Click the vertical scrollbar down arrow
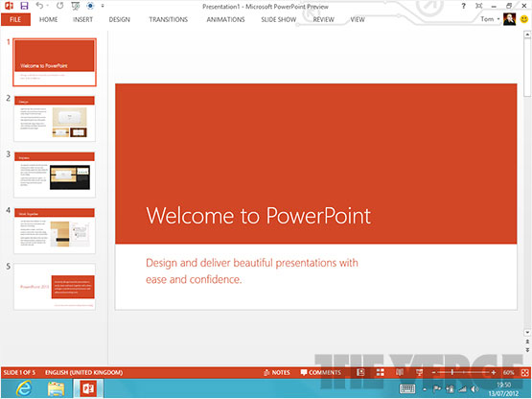 527,333
